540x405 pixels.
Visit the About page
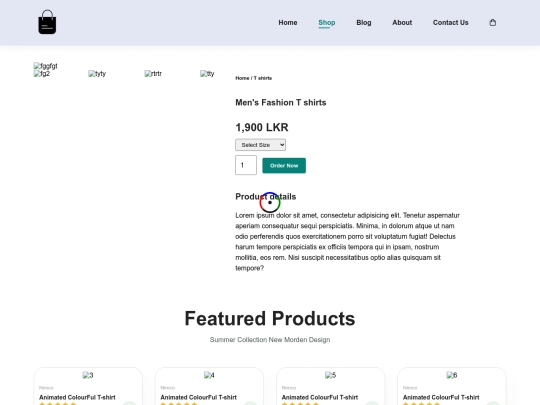pos(402,23)
